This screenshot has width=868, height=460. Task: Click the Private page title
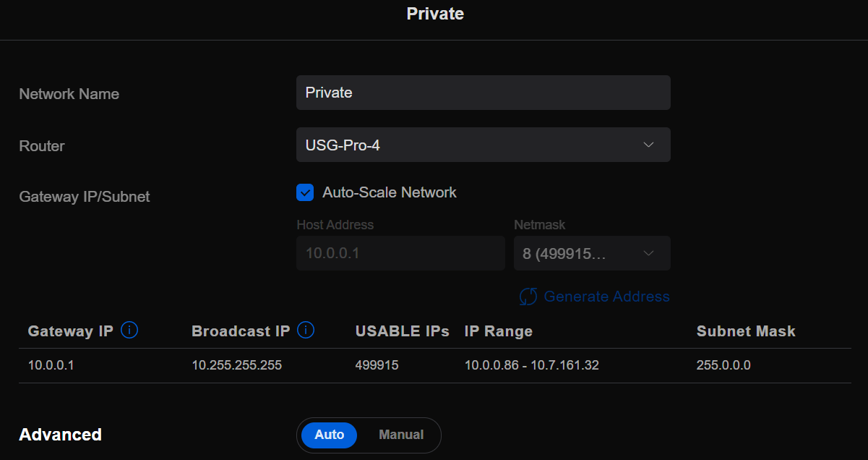click(435, 14)
